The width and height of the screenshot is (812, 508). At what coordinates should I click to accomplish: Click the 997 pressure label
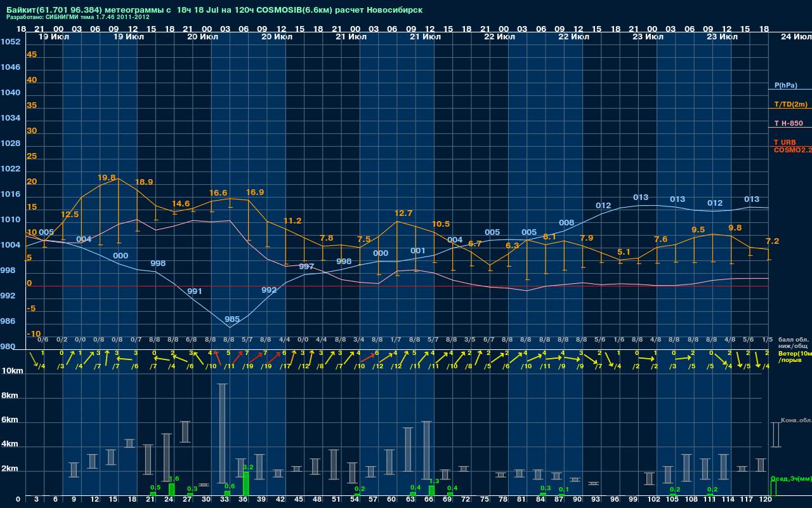point(306,266)
